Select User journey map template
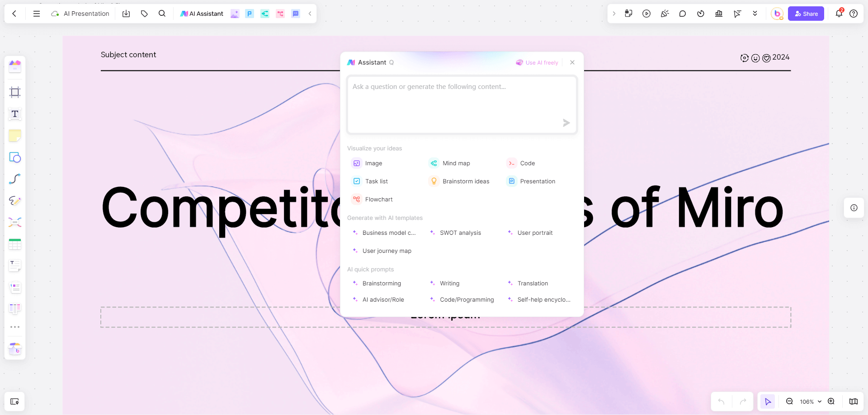 tap(382, 251)
